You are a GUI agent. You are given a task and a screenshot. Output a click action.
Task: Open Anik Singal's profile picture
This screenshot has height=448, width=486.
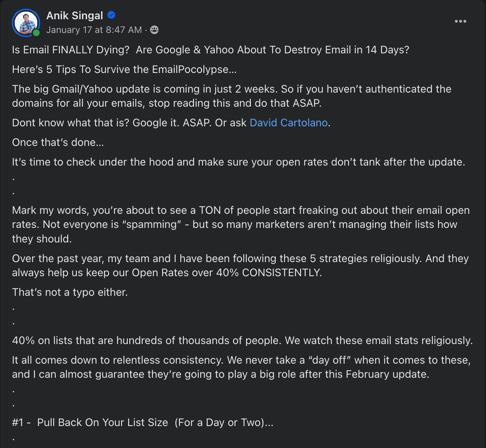(25, 22)
